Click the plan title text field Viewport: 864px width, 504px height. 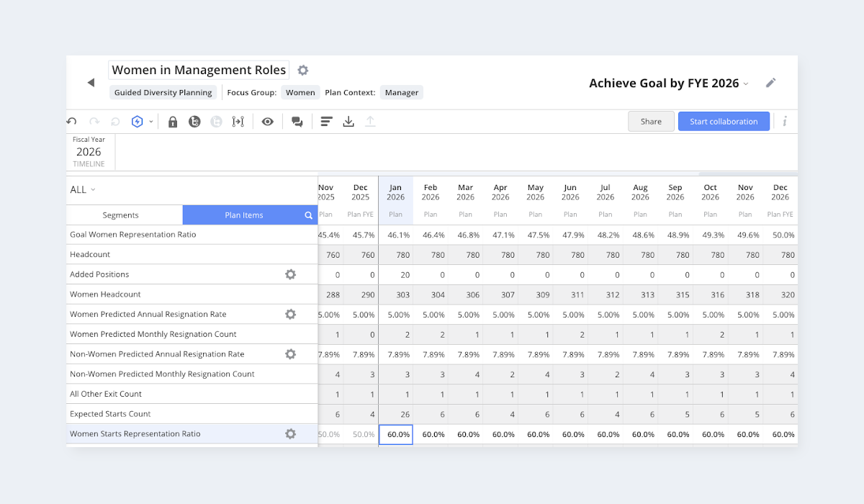click(199, 70)
